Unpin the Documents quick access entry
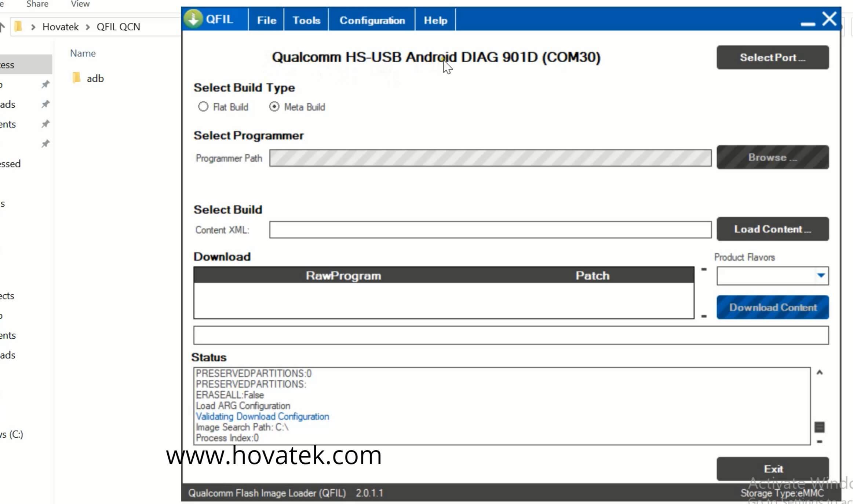The height and width of the screenshot is (504, 853). pyautogui.click(x=45, y=124)
